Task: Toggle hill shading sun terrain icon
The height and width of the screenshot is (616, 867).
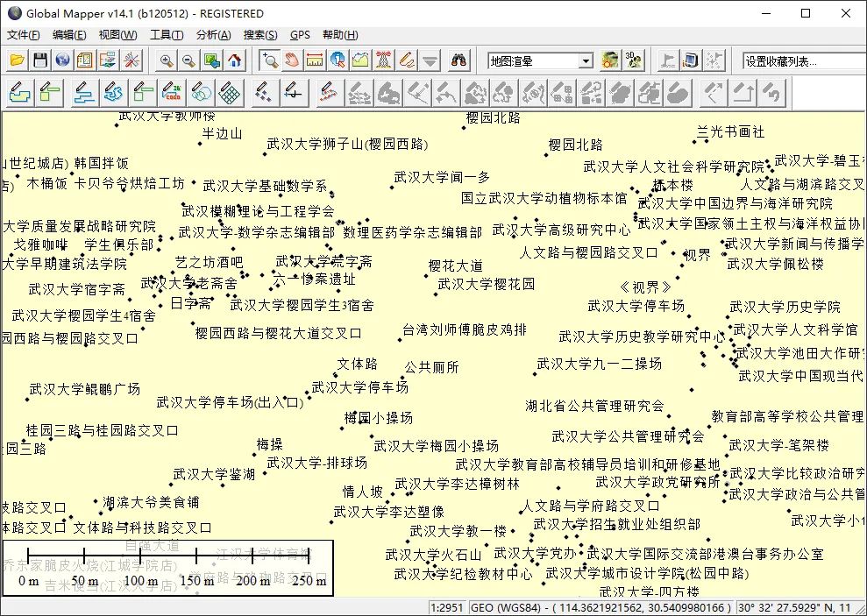Action: point(610,60)
